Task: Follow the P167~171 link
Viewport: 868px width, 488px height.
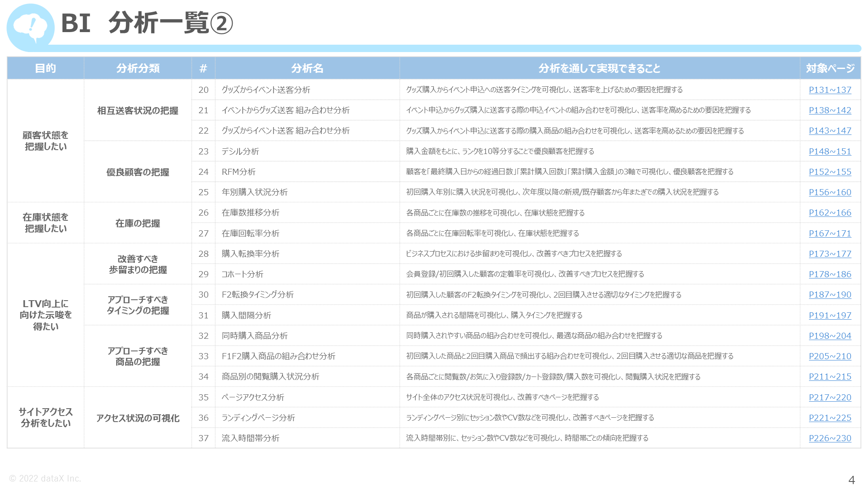Action: tap(830, 233)
